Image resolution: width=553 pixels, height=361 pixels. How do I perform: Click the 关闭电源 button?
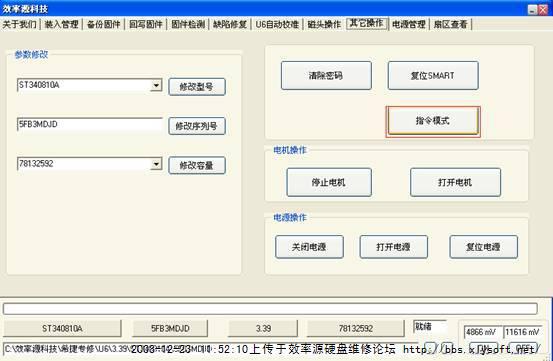309,247
